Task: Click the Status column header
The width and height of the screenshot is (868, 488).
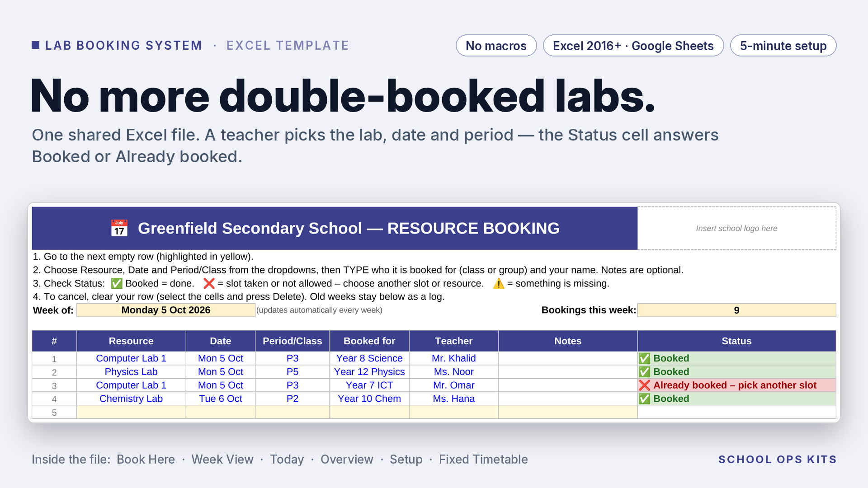Action: tap(737, 341)
